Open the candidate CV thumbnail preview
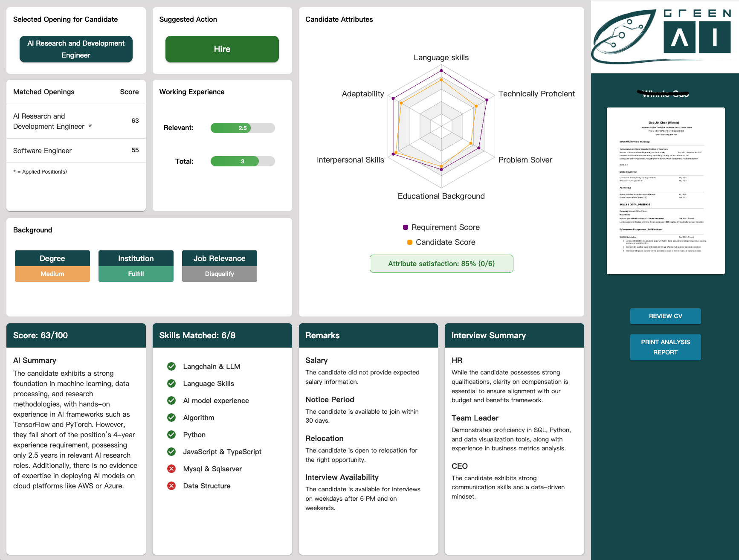 (x=665, y=191)
